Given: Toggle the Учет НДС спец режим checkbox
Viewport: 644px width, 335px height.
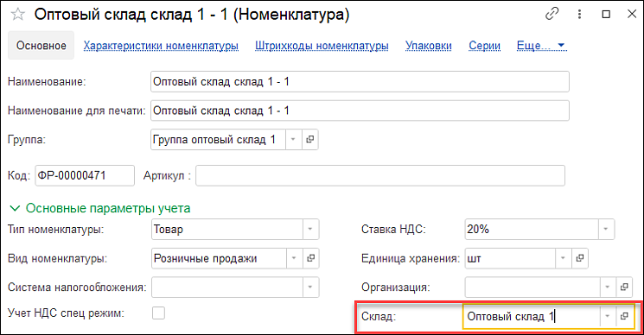Looking at the screenshot, I should click(x=158, y=313).
